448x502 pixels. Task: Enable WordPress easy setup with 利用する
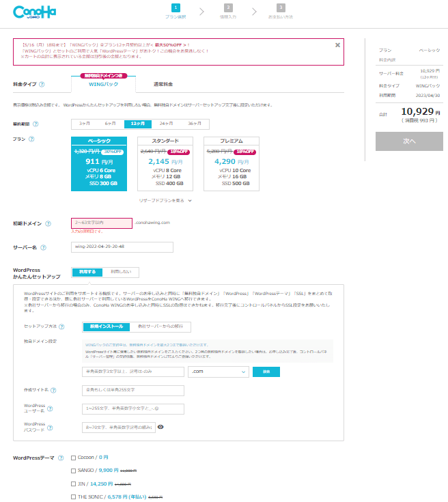pyautogui.click(x=87, y=272)
